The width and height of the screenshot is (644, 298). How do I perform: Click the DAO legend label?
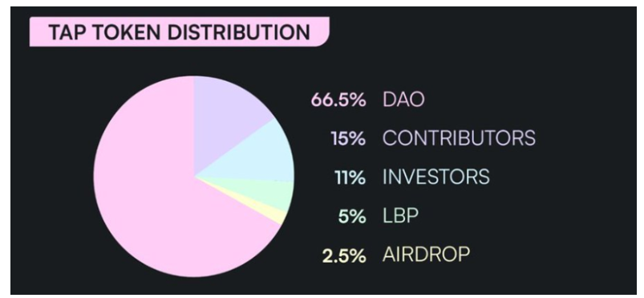403,100
